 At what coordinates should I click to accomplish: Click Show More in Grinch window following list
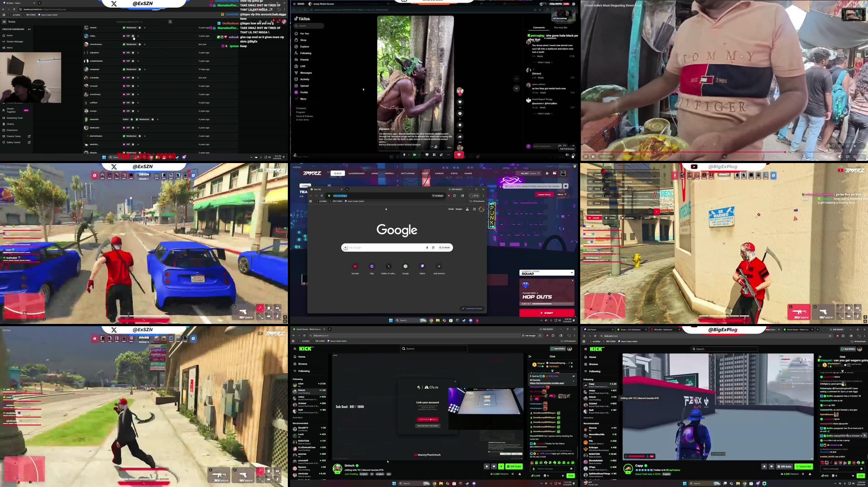pos(298,418)
